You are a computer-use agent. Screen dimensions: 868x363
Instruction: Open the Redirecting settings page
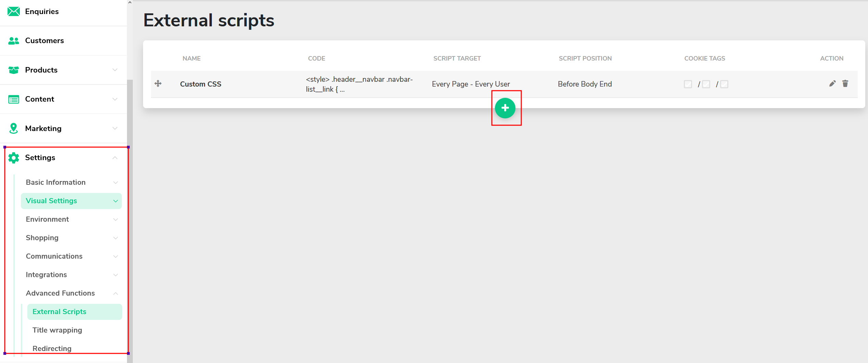52,348
